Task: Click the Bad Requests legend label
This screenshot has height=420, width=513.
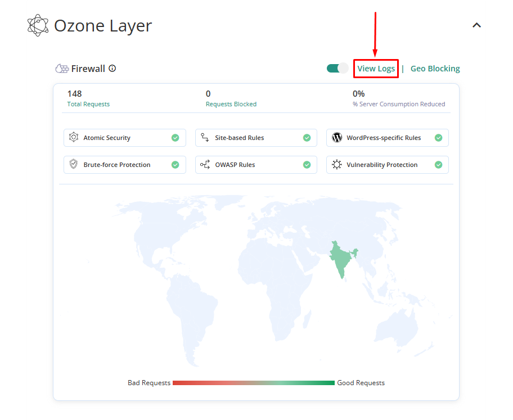Action: click(x=149, y=383)
